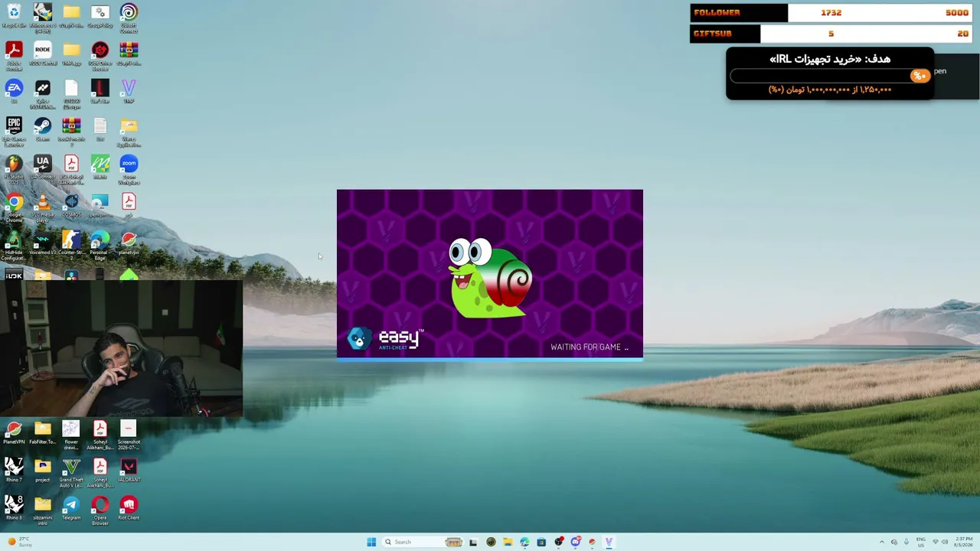Show hidden system tray icons

click(x=881, y=542)
